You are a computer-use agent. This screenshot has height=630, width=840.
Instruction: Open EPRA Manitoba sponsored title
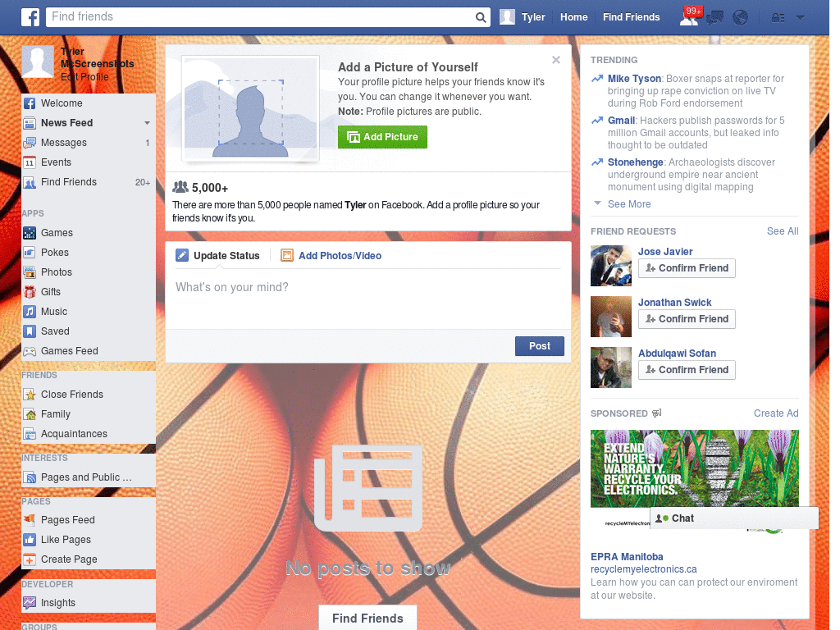point(627,557)
